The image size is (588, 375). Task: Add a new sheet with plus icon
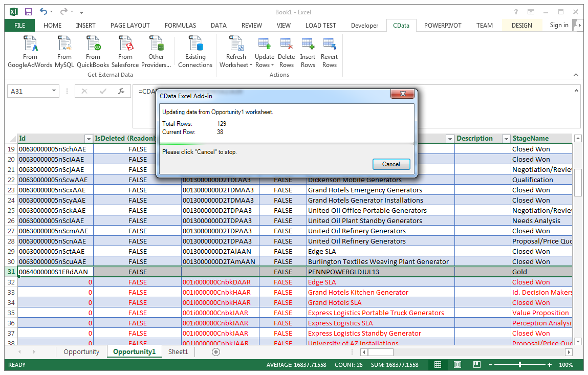(x=216, y=352)
